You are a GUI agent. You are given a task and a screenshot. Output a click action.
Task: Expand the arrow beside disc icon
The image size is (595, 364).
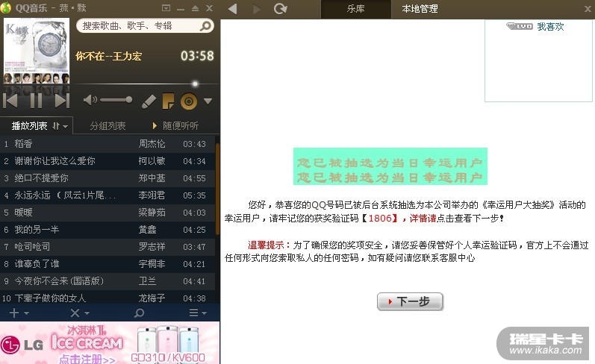point(208,101)
